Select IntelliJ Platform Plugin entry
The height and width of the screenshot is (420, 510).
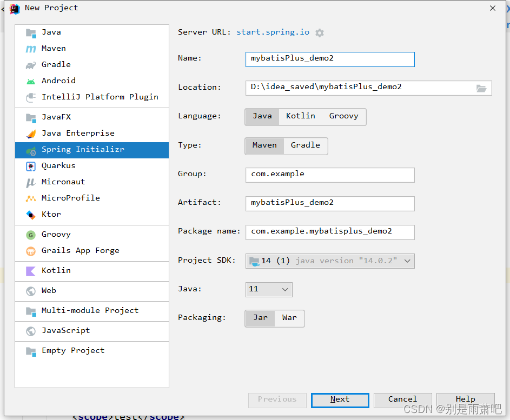coord(92,97)
